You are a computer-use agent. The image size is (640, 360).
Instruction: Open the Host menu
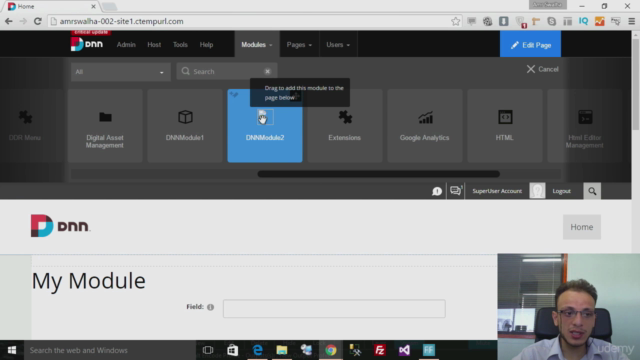tap(154, 44)
